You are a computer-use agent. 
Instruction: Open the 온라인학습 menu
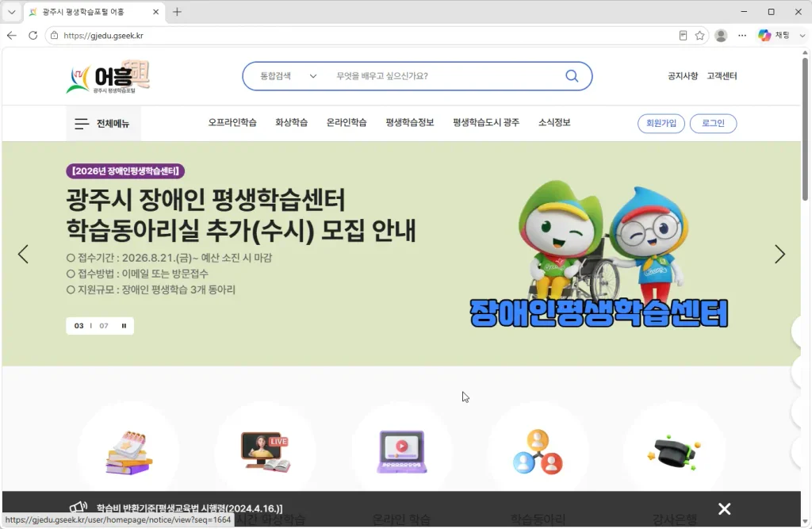[x=347, y=122]
